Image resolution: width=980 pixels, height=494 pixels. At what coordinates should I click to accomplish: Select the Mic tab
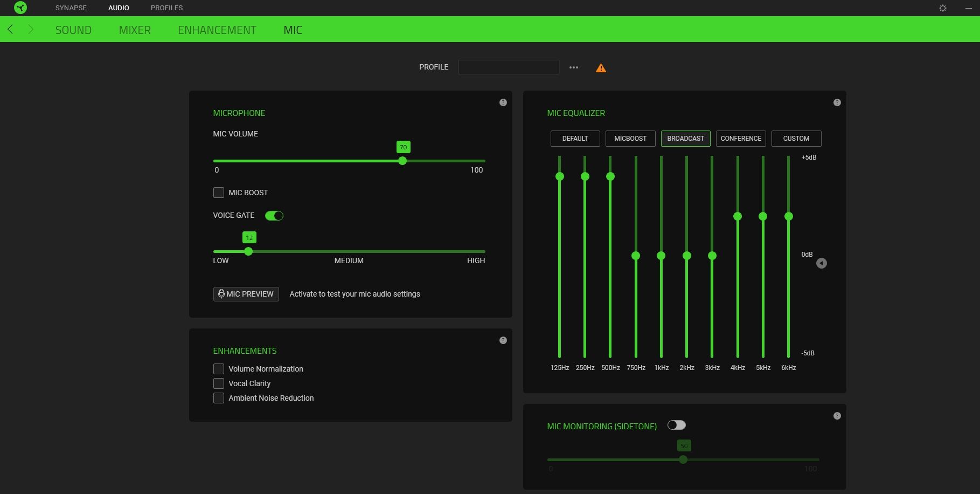coord(293,30)
